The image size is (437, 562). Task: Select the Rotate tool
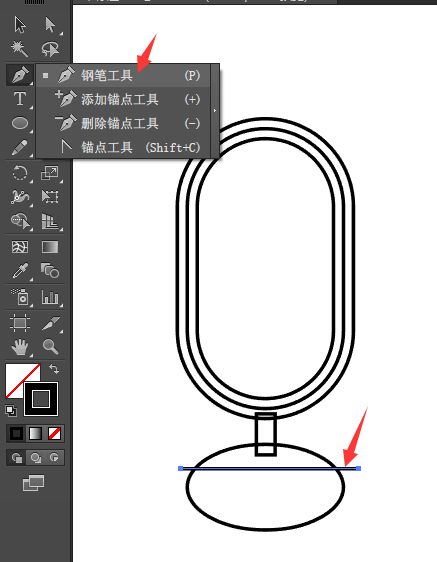pyautogui.click(x=20, y=173)
